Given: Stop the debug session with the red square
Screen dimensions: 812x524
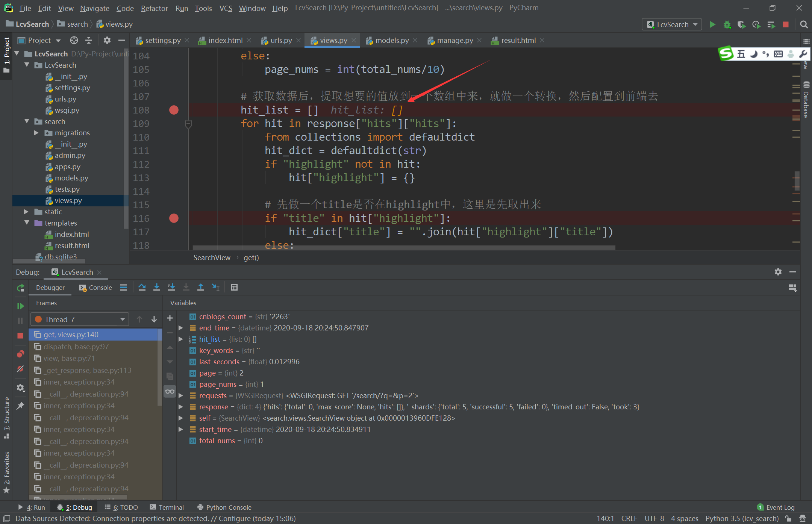Looking at the screenshot, I should (20, 335).
